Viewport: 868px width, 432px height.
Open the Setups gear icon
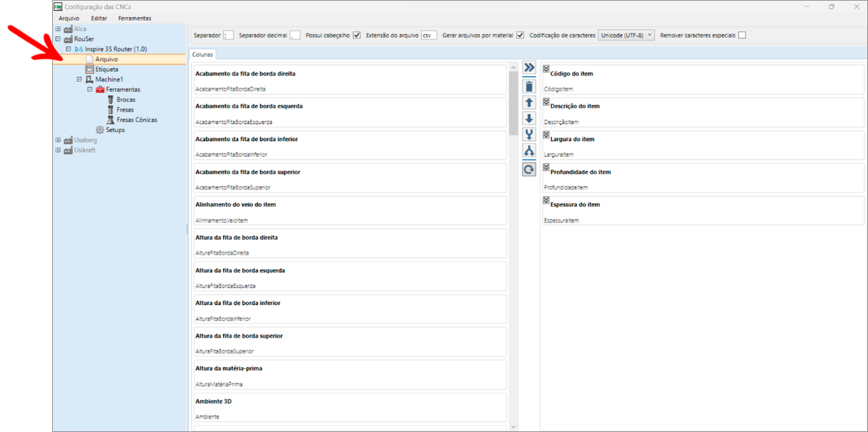[100, 130]
